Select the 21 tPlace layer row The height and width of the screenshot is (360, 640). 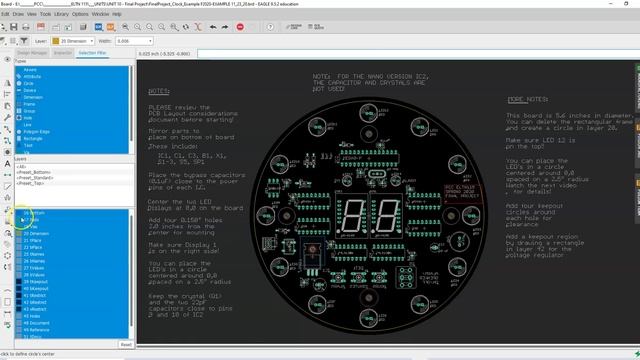pos(71,240)
